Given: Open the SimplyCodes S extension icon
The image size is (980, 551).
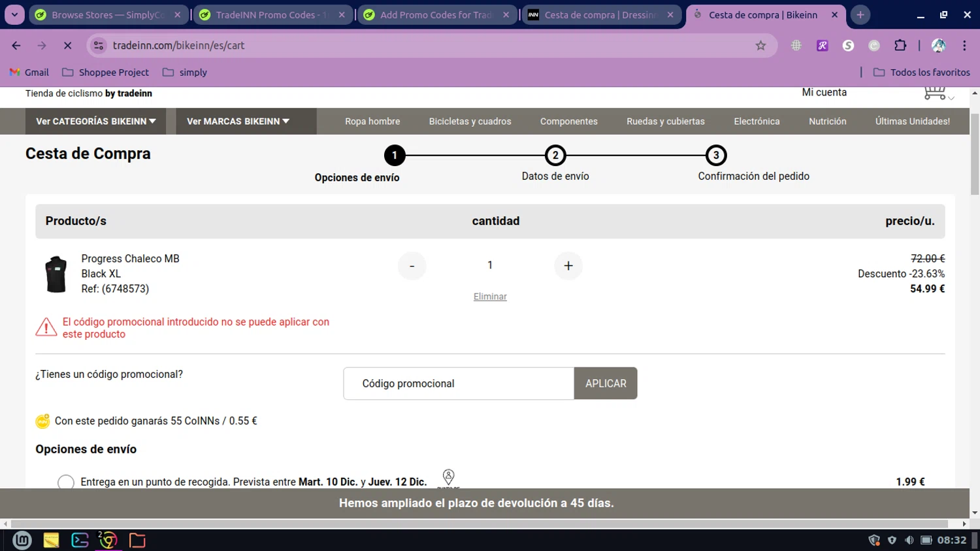Looking at the screenshot, I should tap(848, 45).
